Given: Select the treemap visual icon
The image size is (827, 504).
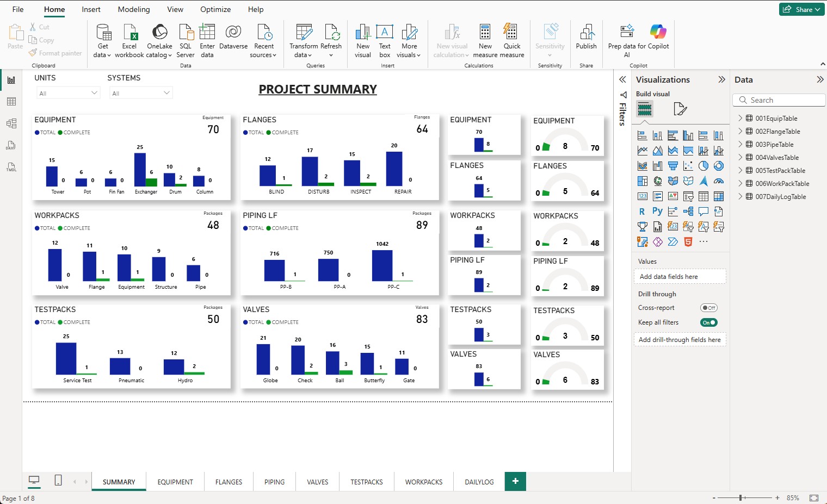Looking at the screenshot, I should (643, 181).
